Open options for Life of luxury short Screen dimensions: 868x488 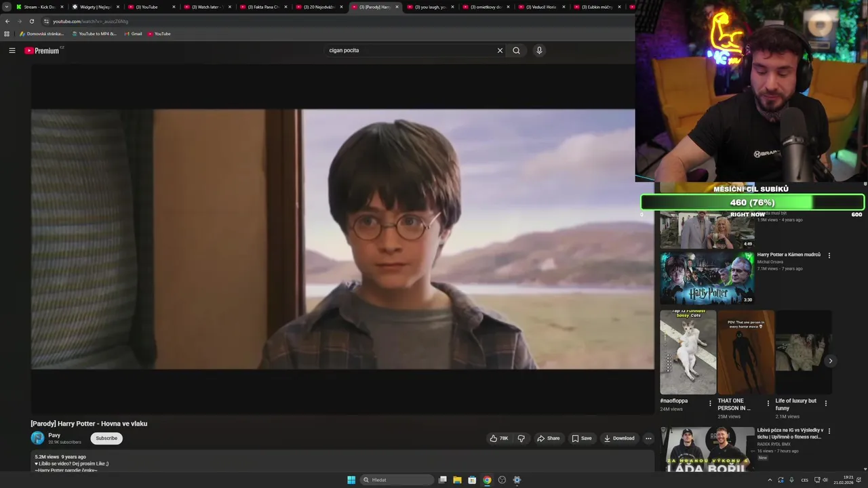[826, 403]
